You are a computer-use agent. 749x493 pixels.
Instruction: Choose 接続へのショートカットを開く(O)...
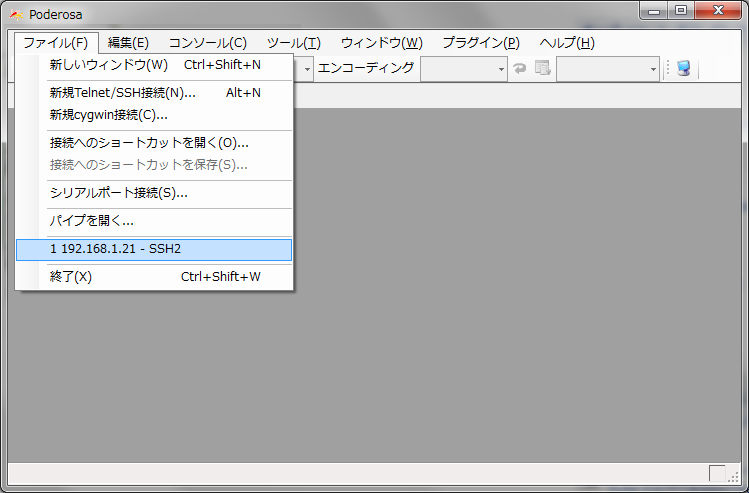point(154,143)
